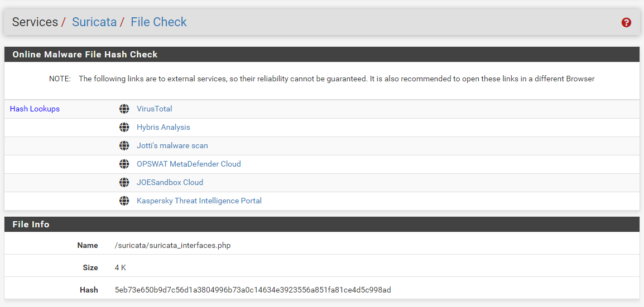Click the Name field label
Image resolution: width=644 pixels, height=307 pixels.
click(88, 246)
